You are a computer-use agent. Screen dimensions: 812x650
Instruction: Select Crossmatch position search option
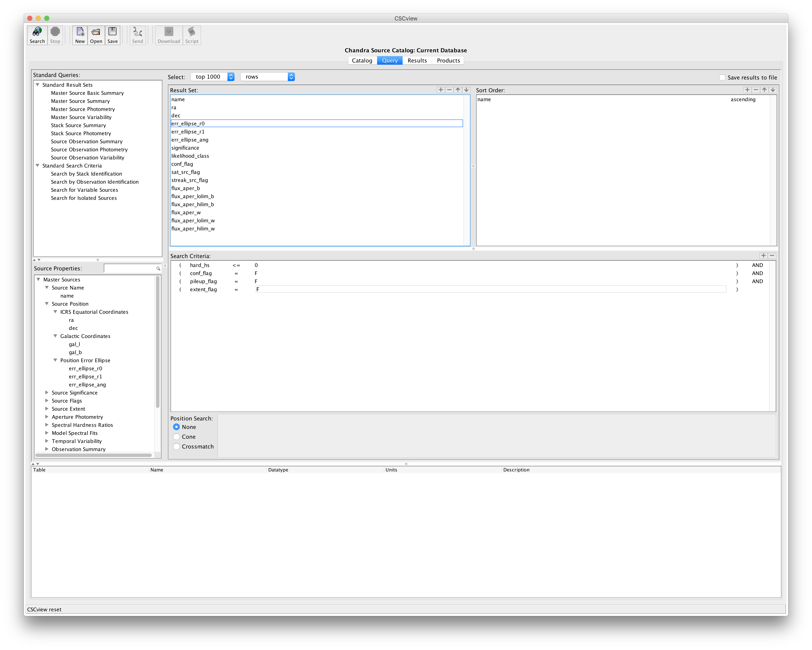[x=176, y=446]
